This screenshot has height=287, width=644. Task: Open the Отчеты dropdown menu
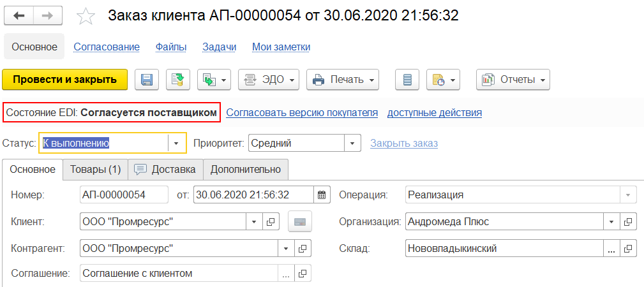tap(513, 80)
